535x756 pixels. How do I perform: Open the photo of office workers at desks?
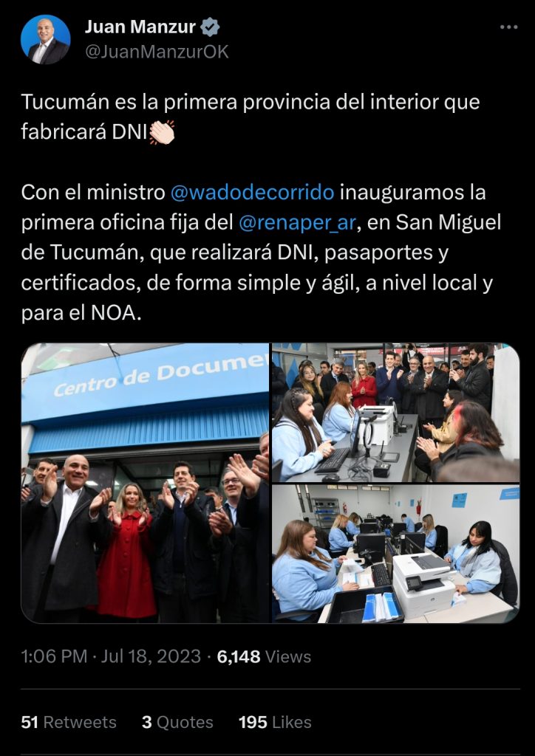pos(395,554)
